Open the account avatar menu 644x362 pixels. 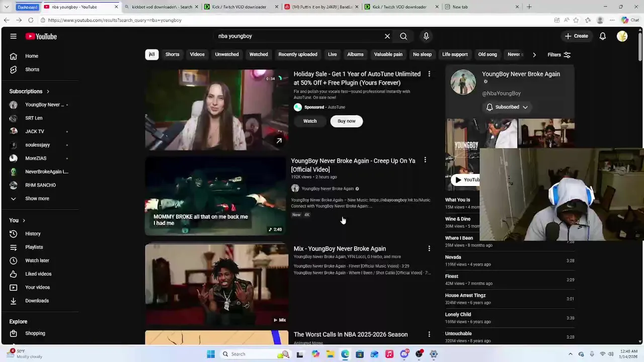tap(622, 36)
